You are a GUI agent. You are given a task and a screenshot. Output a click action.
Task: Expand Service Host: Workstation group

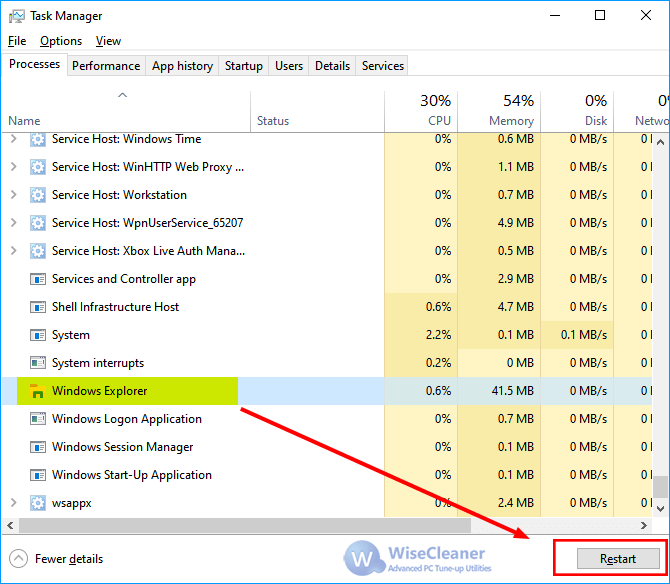(x=14, y=195)
